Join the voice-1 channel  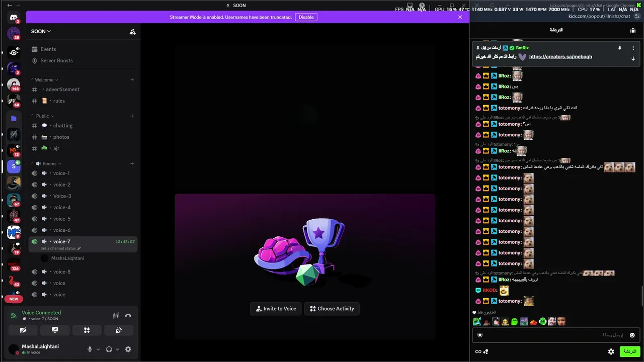tap(83, 173)
